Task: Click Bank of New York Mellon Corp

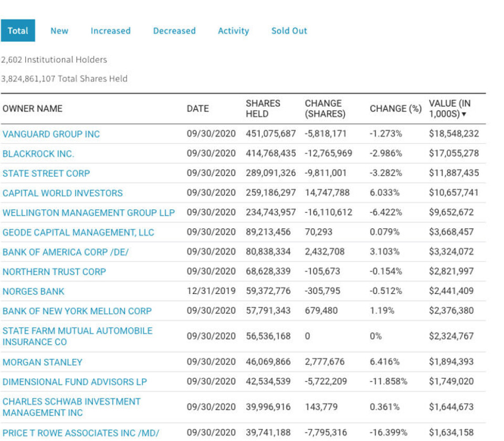Action: point(77,311)
